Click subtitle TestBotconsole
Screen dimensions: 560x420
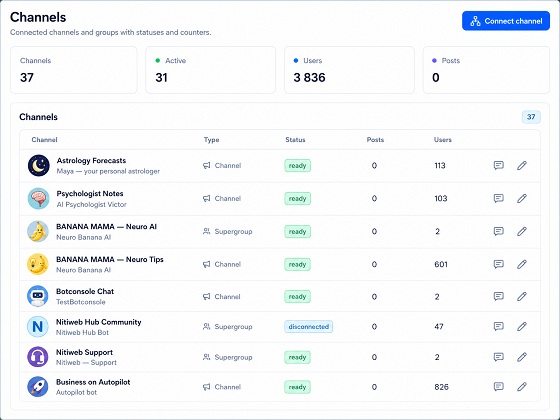[81, 302]
